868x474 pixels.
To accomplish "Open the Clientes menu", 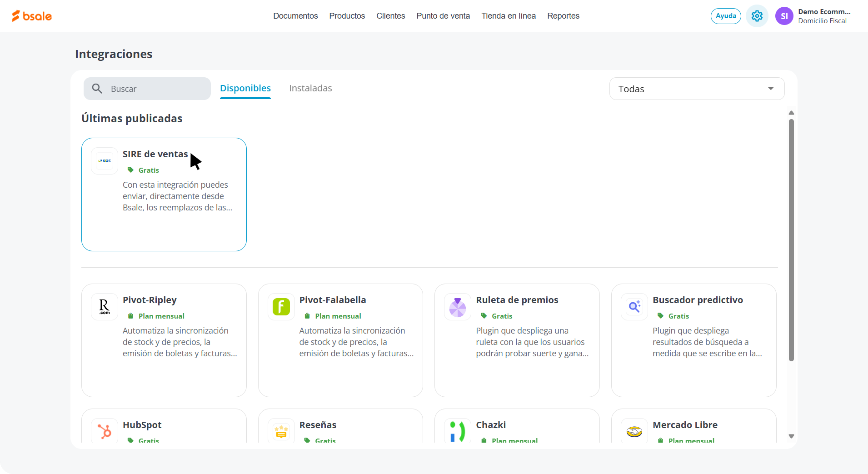I will tap(391, 16).
